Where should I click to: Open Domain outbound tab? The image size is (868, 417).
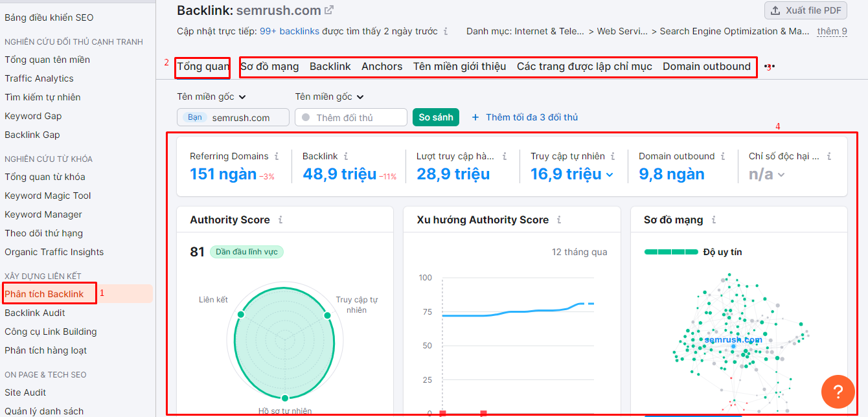click(x=707, y=66)
